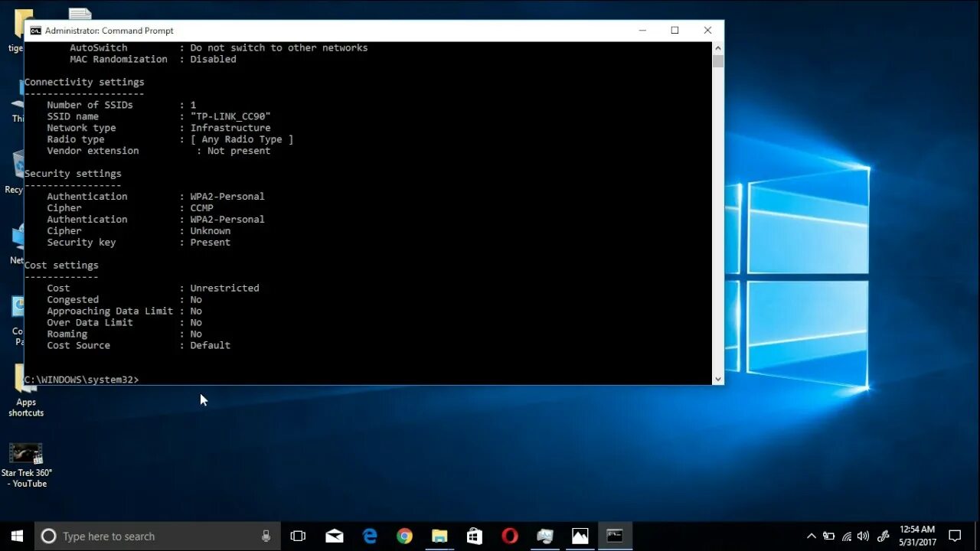
Task: Click the Unknown cipher value
Action: click(x=211, y=231)
